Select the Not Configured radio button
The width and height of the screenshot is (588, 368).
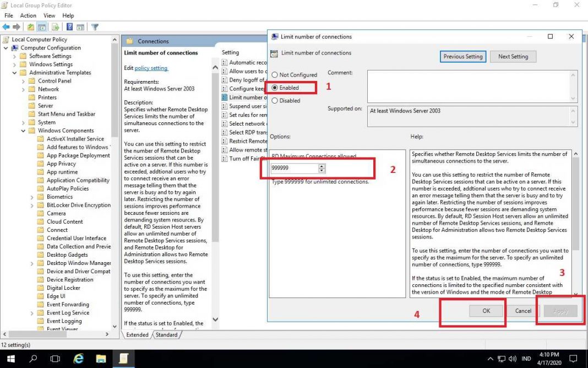[x=275, y=75]
